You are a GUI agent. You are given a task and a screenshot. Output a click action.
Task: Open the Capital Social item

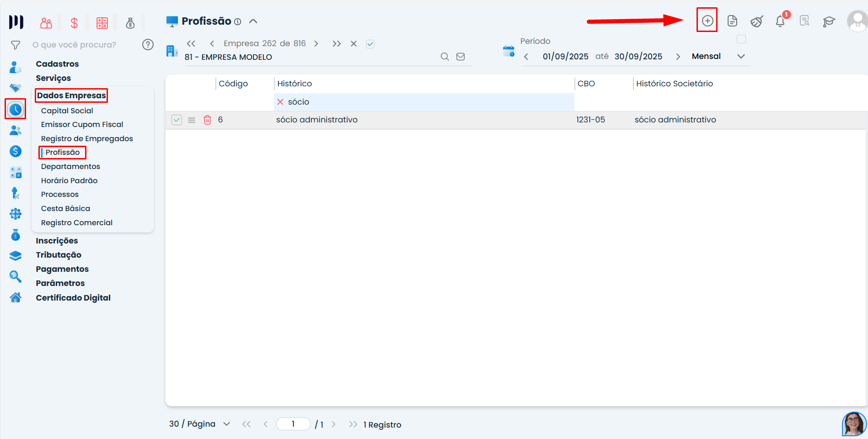67,111
